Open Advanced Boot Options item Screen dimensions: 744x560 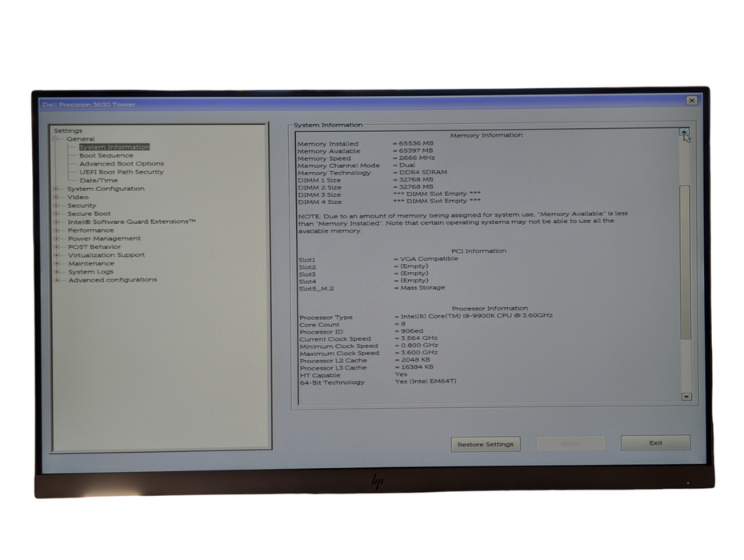coord(121,163)
